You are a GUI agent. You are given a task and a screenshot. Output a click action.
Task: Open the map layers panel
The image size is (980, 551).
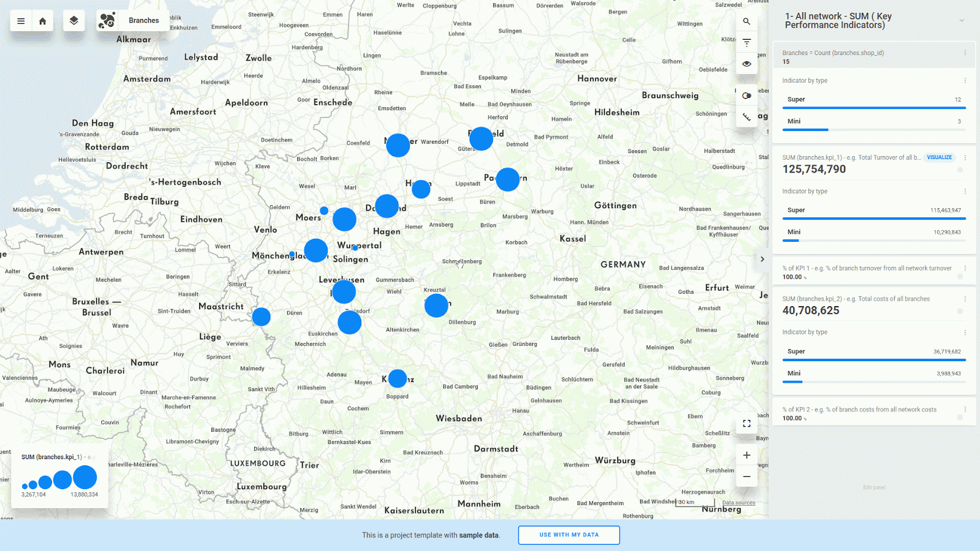click(73, 21)
